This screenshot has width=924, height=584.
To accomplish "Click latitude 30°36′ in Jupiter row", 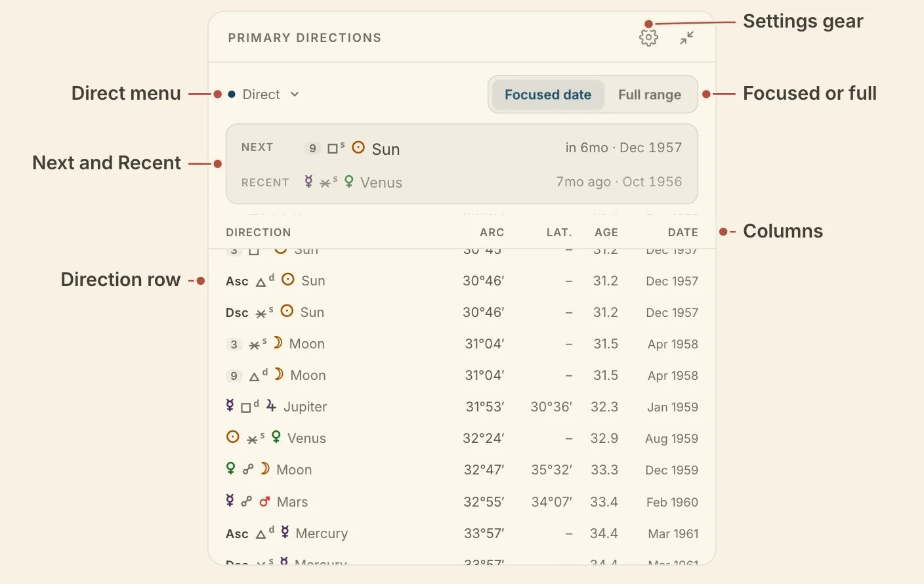I will tap(551, 407).
